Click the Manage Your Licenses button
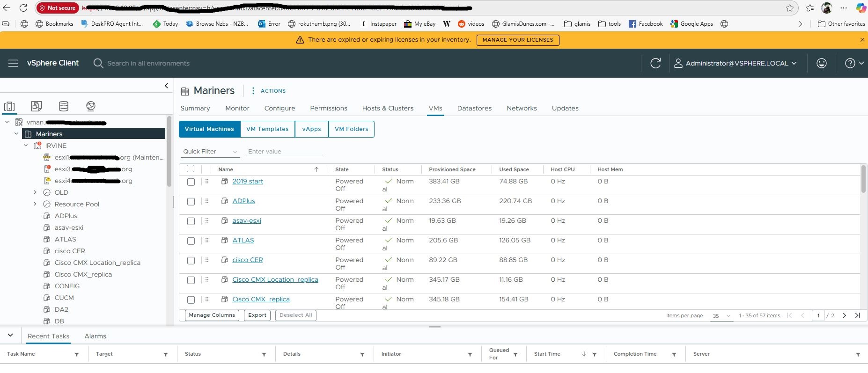This screenshot has height=373, width=868. click(517, 40)
